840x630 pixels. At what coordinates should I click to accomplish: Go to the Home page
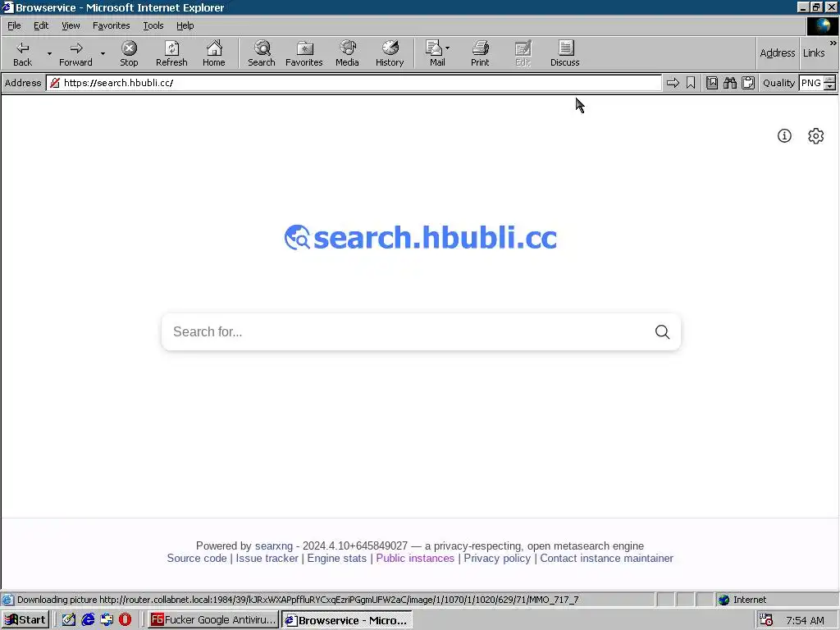click(x=214, y=53)
